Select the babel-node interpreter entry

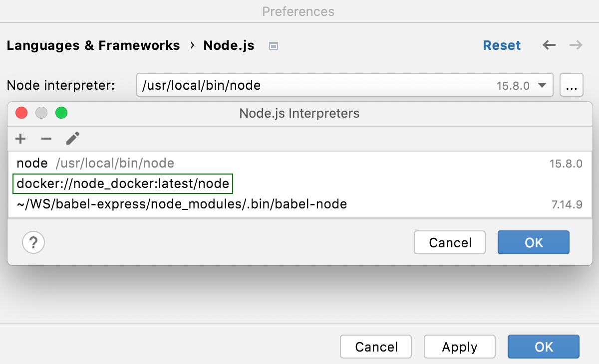pos(181,203)
